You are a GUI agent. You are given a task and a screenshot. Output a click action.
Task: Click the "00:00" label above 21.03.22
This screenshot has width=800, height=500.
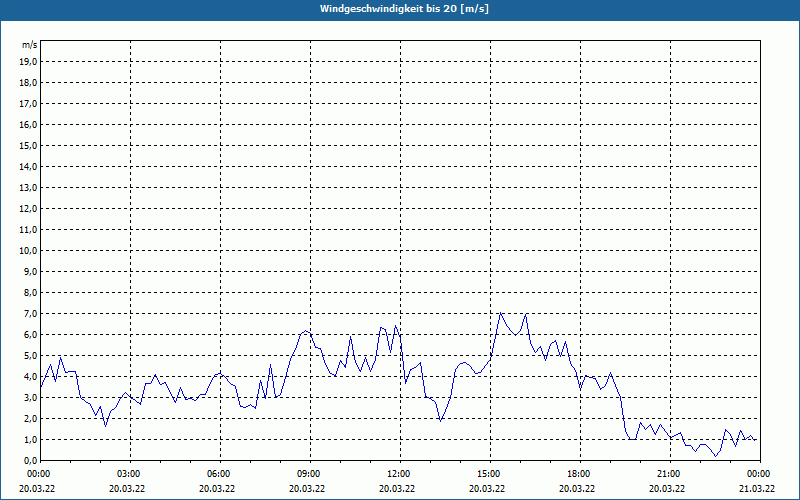tap(760, 474)
